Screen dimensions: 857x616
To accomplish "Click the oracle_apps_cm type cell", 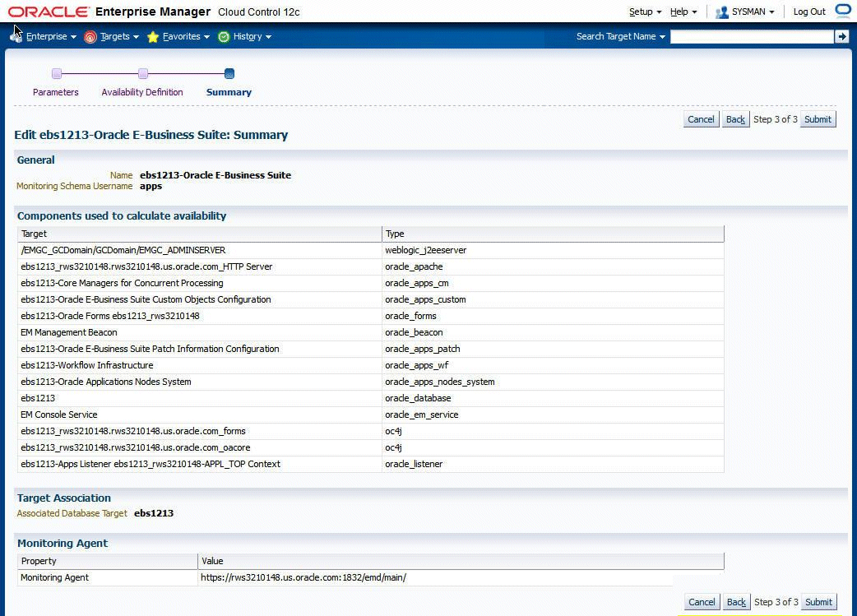I will [x=554, y=283].
